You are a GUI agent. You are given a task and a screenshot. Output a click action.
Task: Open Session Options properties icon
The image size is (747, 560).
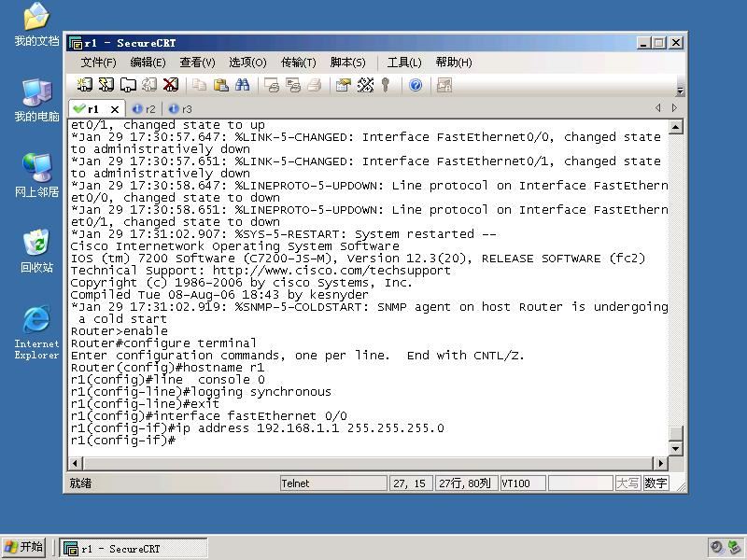[x=343, y=85]
